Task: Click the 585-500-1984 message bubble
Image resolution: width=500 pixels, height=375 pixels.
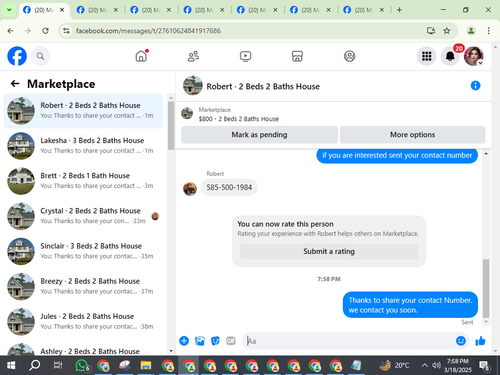Action: click(229, 187)
